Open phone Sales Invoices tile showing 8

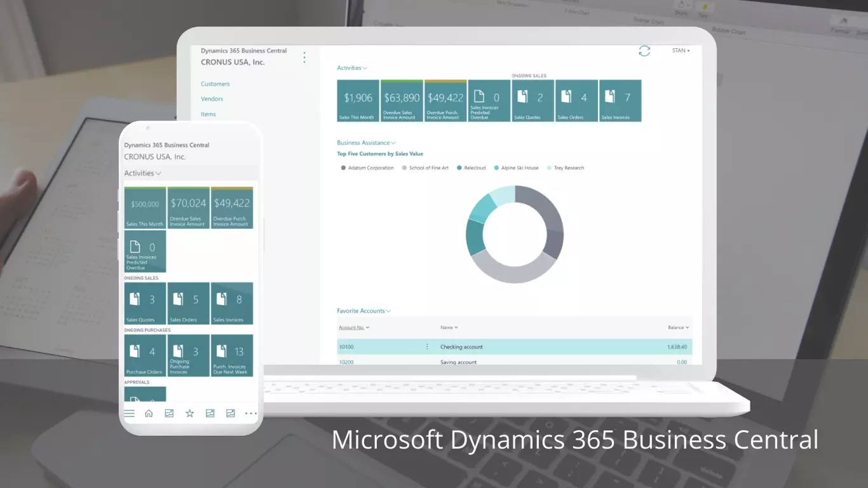click(232, 303)
